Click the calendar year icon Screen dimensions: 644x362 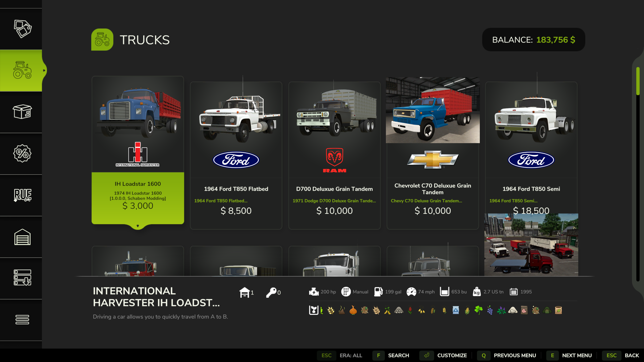514,292
